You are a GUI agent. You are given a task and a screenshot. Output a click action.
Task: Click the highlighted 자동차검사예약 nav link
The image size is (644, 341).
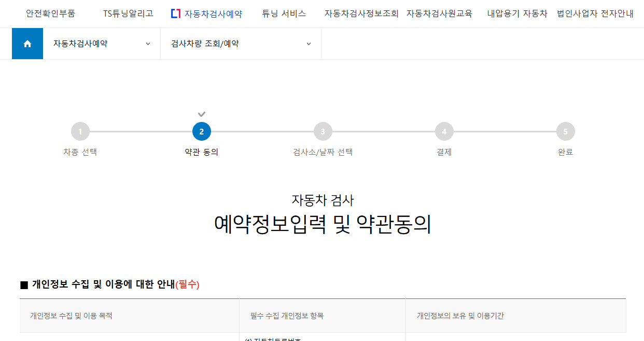(214, 13)
